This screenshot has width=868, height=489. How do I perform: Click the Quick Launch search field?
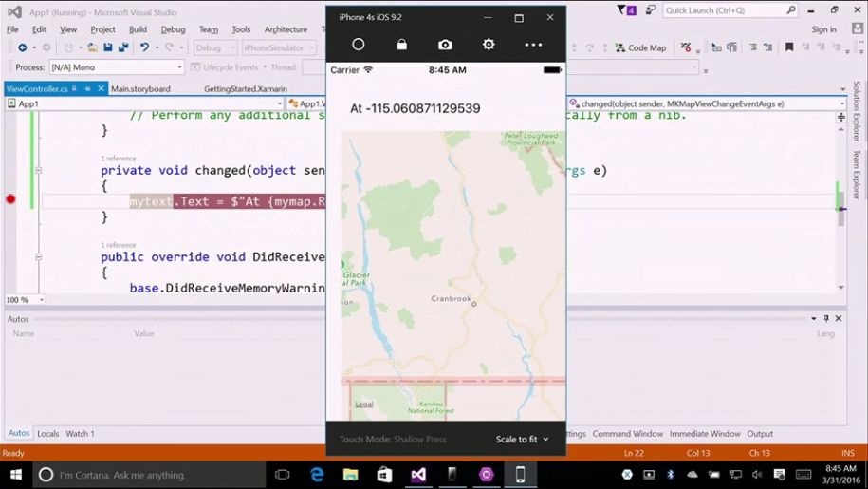(724, 10)
